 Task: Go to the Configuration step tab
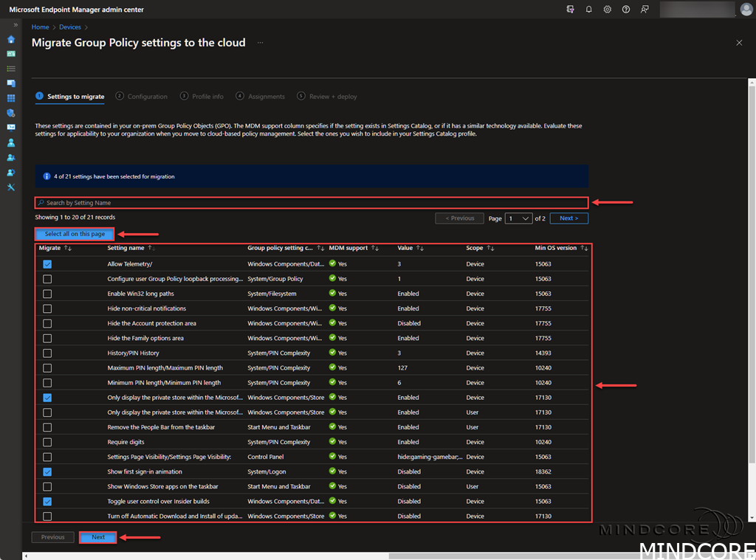(x=147, y=97)
